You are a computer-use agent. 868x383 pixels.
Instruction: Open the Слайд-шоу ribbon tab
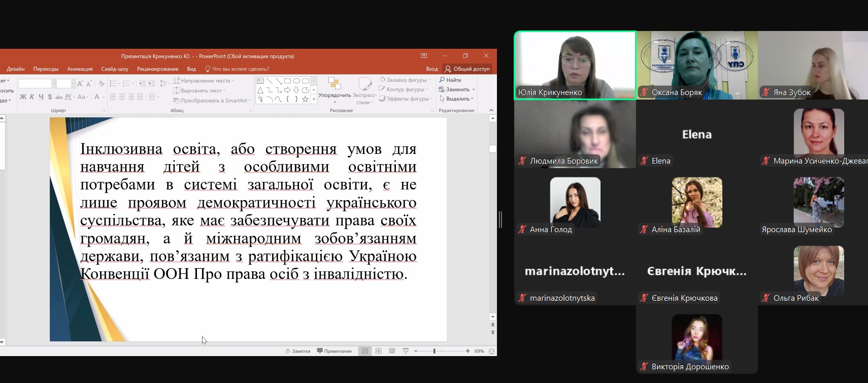tap(115, 69)
